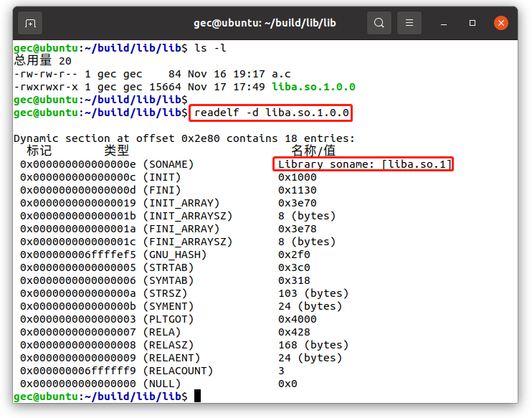Click the (INIT_ARRAY) type entry
532x418 pixels.
click(181, 203)
